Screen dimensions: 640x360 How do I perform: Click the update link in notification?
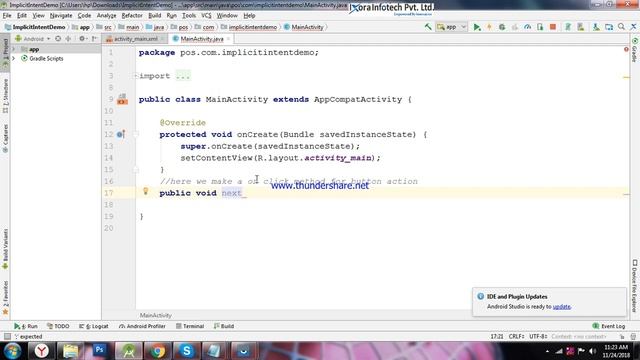[562, 307]
